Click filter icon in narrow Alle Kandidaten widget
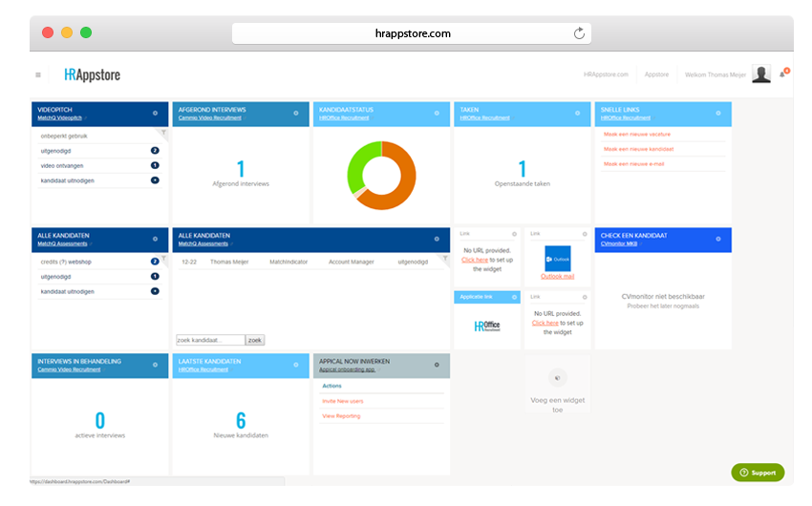 point(163,258)
